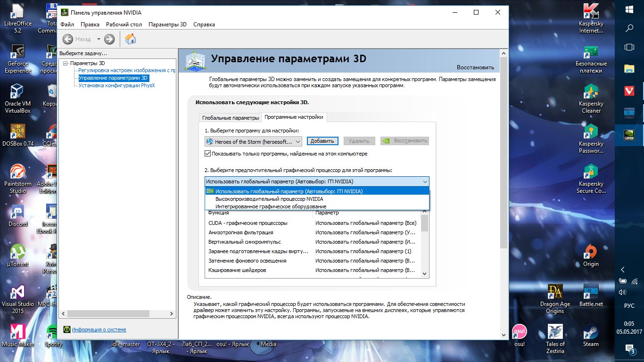
Task: Open GeForce Experience desktop icon
Action: 18,59
